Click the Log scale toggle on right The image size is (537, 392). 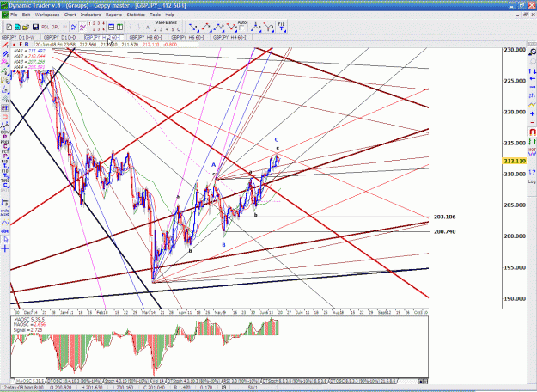pos(532,181)
